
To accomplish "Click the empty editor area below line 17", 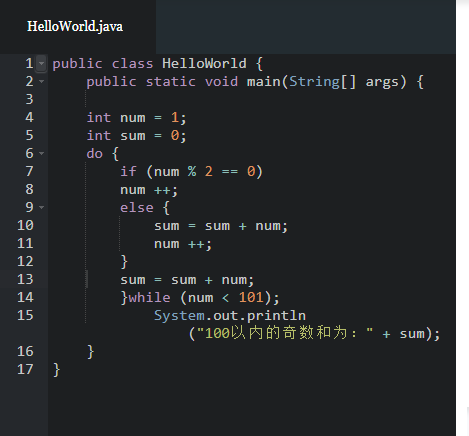I will pos(252,407).
